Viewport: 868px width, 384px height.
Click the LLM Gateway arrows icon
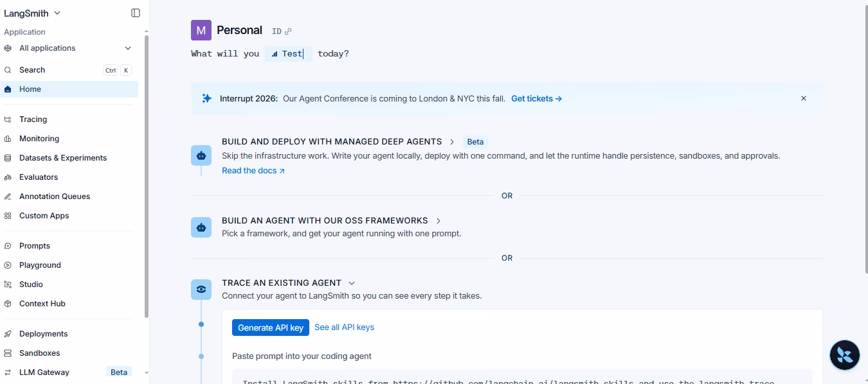8,372
